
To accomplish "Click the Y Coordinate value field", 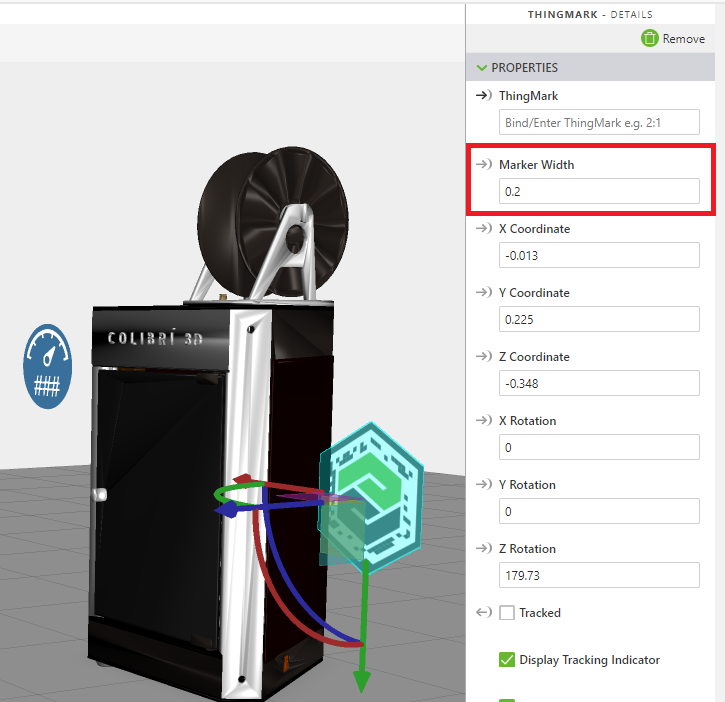I will pos(599,319).
